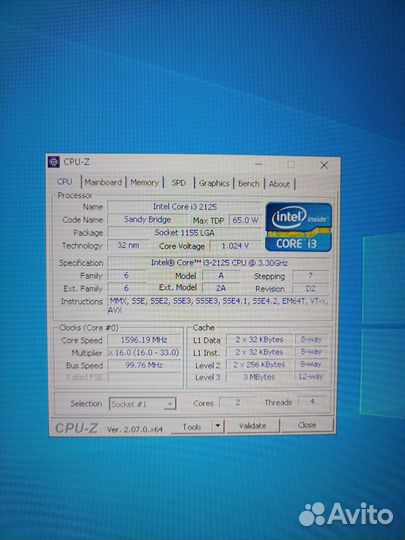
Task: Open the Socket #1 selection dropdown
Action: [x=143, y=404]
